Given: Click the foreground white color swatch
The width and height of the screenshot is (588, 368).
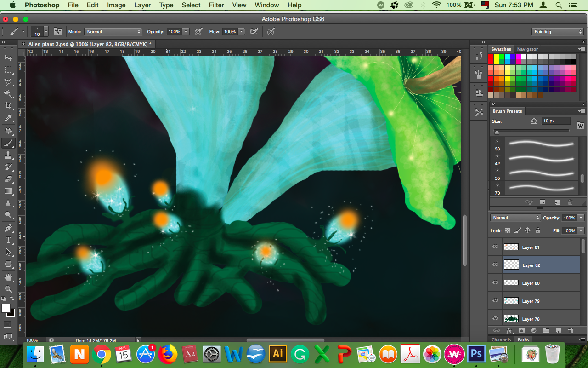Looking at the screenshot, I should click(x=6, y=308).
